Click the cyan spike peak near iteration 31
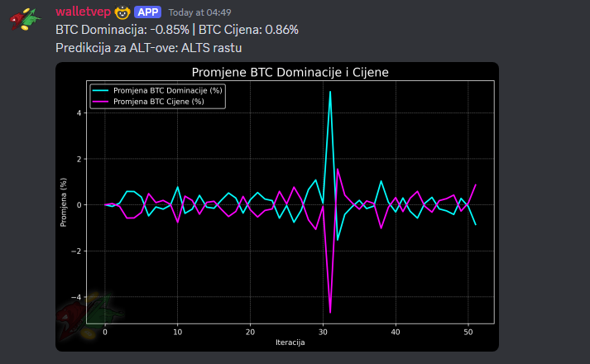This screenshot has width=590, height=364. [x=330, y=92]
